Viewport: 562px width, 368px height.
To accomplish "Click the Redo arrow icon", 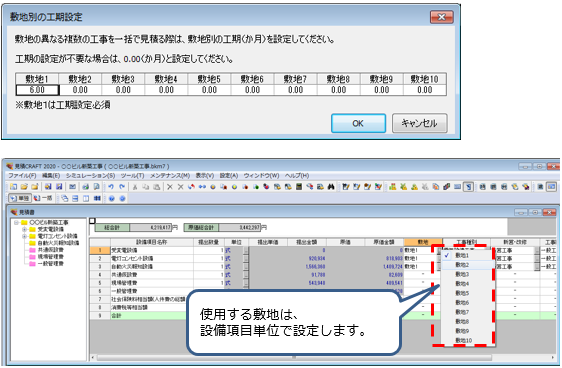I will [x=122, y=187].
